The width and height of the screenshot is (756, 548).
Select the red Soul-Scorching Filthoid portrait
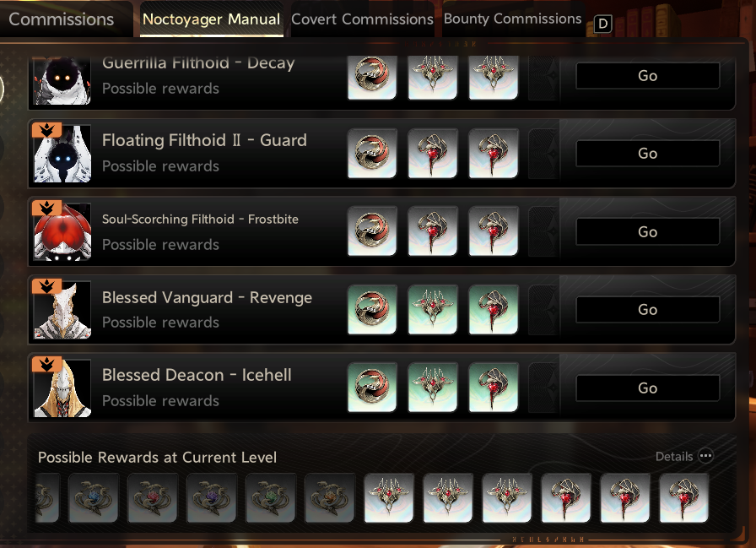pyautogui.click(x=62, y=231)
